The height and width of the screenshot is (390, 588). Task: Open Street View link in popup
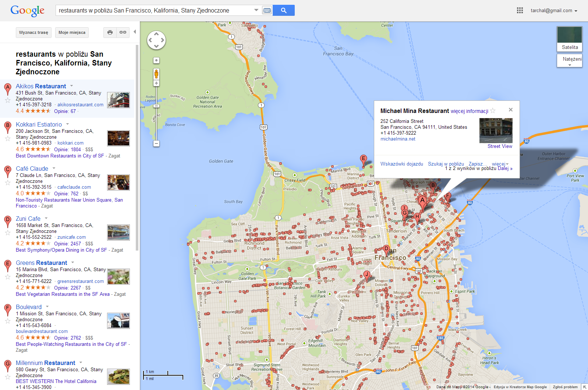point(500,146)
